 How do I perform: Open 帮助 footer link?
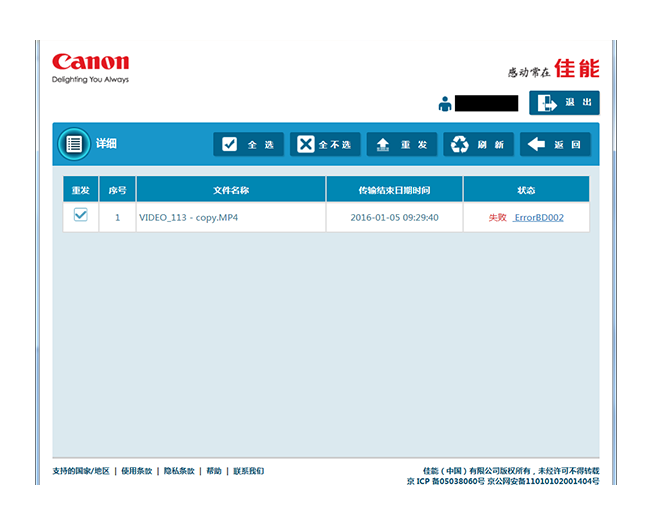click(214, 471)
